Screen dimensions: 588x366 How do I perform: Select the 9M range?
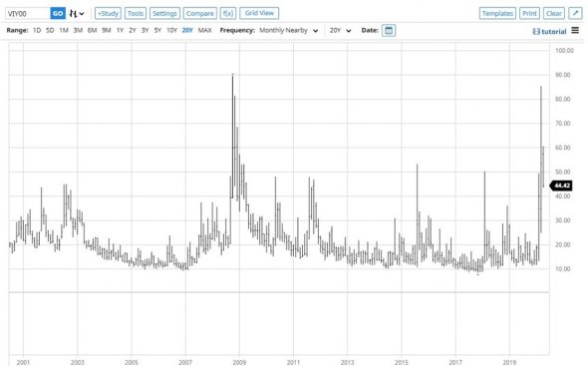107,30
